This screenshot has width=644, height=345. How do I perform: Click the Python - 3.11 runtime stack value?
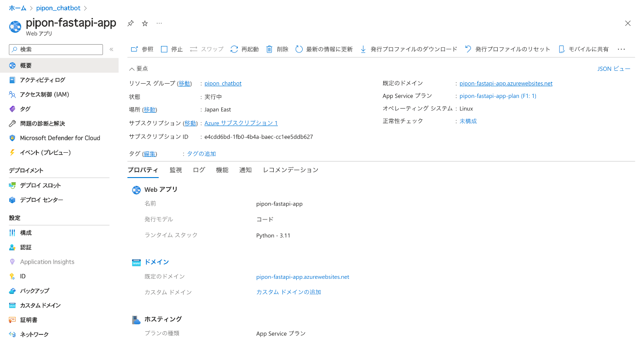273,236
